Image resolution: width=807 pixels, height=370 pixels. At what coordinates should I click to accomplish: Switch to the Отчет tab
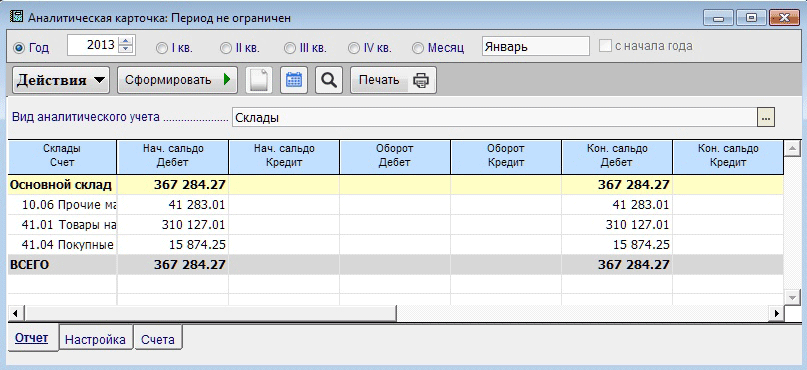(x=32, y=338)
